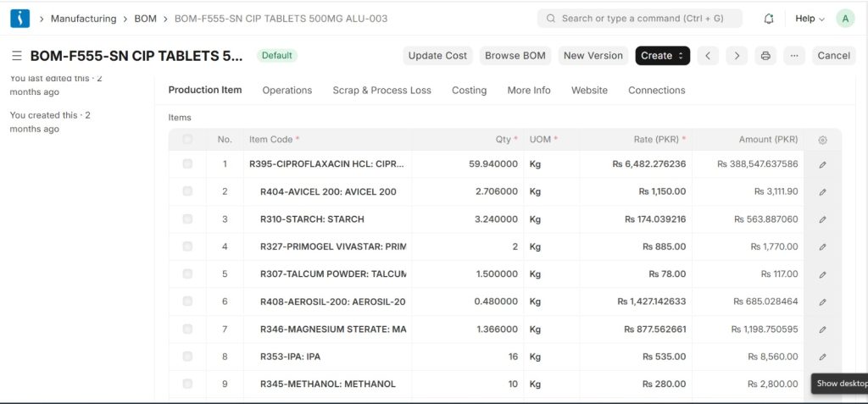The height and width of the screenshot is (404, 868).
Task: Check the row 4 Primogel checkbox
Action: [x=187, y=246]
